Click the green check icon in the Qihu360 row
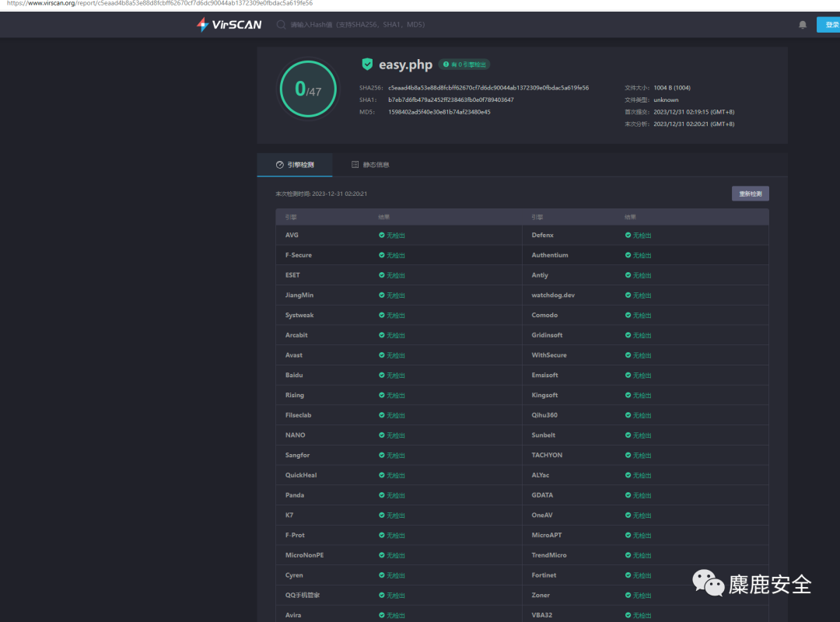The width and height of the screenshot is (840, 622). [628, 415]
